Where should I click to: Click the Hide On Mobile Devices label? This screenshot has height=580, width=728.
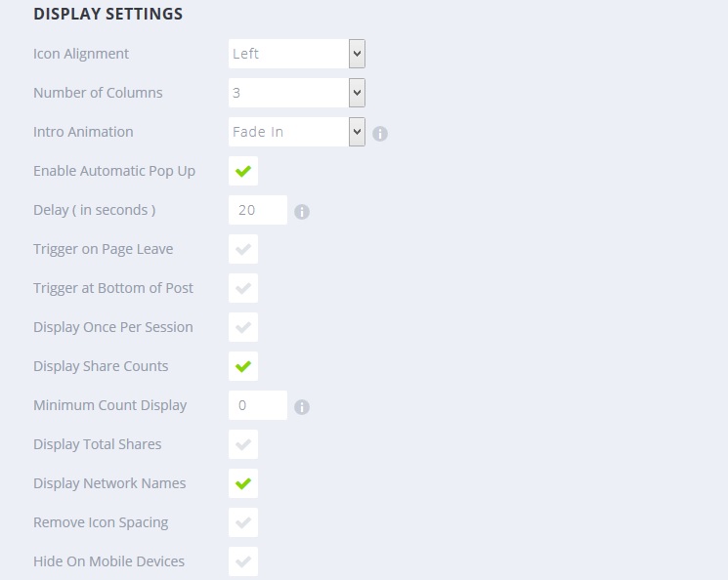point(108,561)
